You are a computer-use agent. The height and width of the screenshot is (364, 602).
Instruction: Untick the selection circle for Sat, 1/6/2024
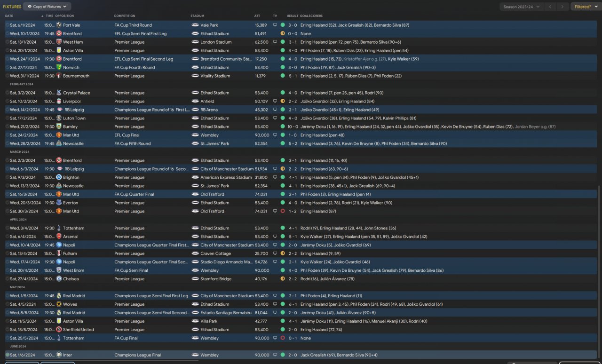7,355
